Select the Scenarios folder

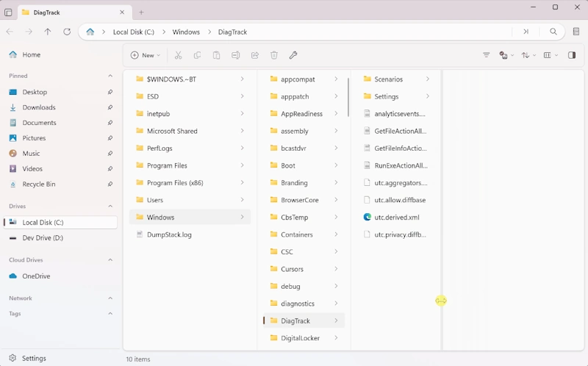[x=396, y=79]
